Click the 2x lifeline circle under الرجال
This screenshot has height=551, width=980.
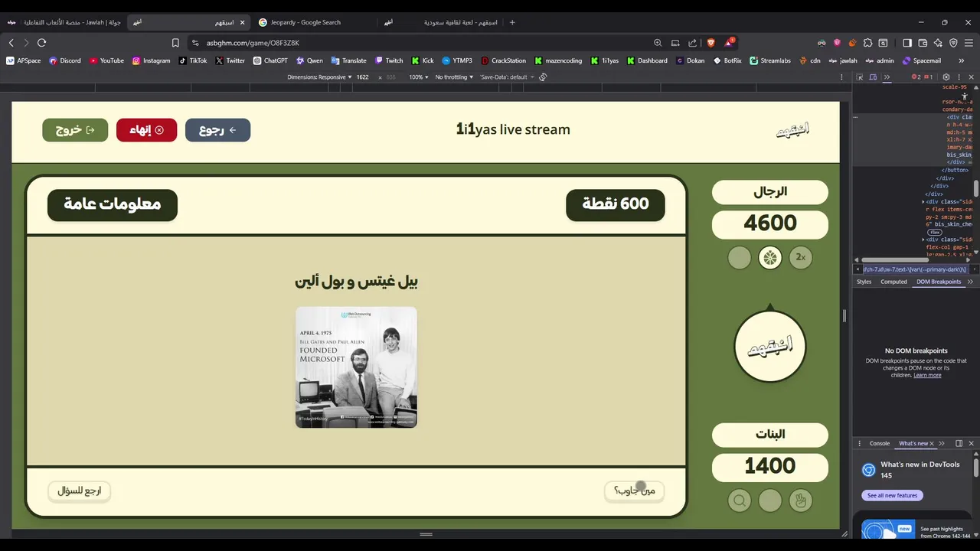(x=801, y=258)
